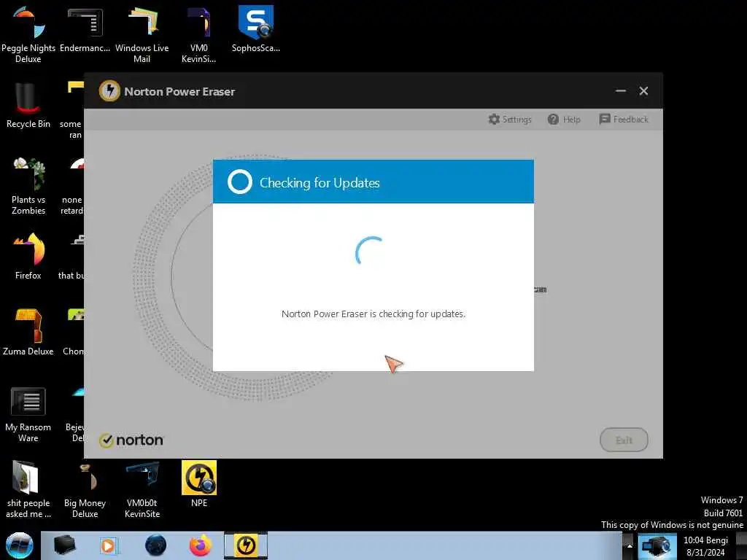Viewport: 747px width, 560px height.
Task: Open the NPE desktop shortcut
Action: (198, 484)
